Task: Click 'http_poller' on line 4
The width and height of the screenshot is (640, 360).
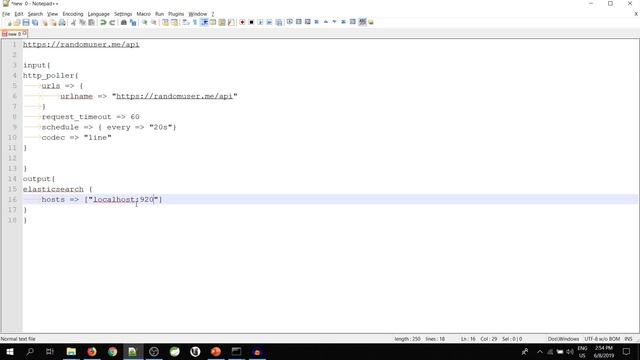Action: coord(49,76)
